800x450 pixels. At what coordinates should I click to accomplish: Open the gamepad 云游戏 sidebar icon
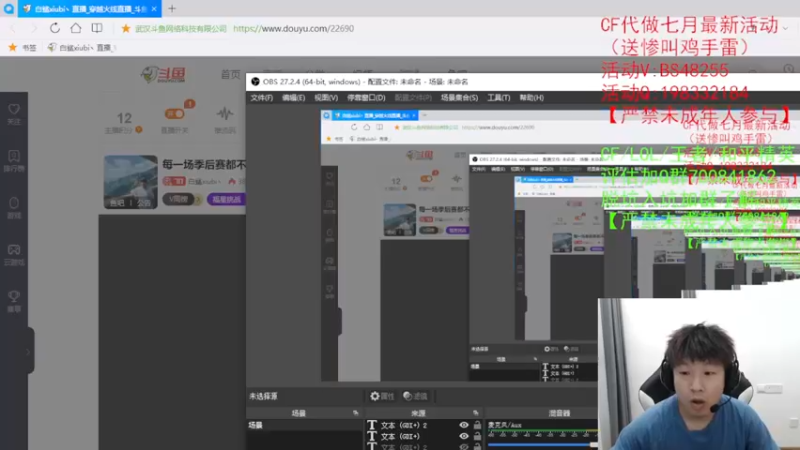[x=14, y=255]
